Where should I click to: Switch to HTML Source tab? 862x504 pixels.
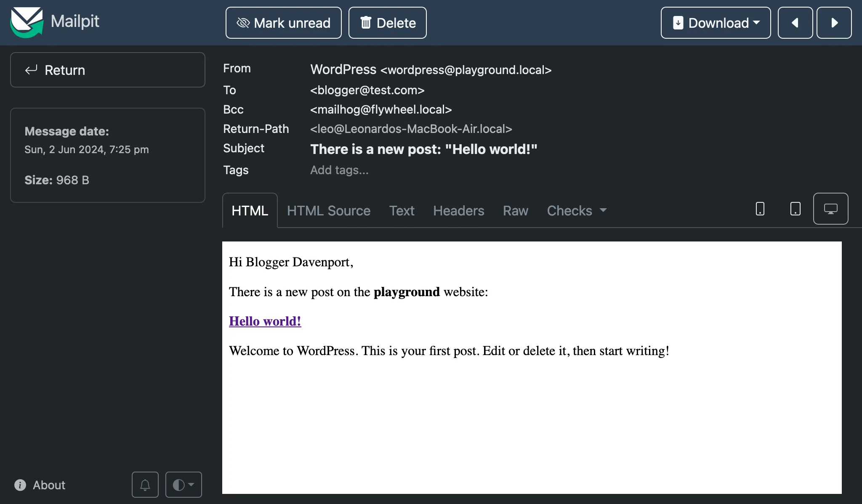(x=329, y=211)
